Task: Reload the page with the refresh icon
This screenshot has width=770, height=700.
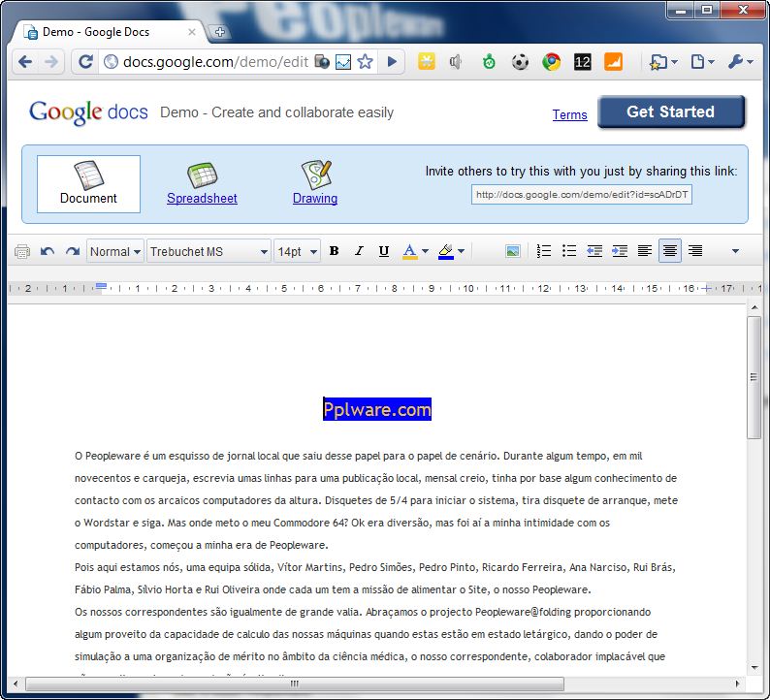Action: pyautogui.click(x=85, y=62)
